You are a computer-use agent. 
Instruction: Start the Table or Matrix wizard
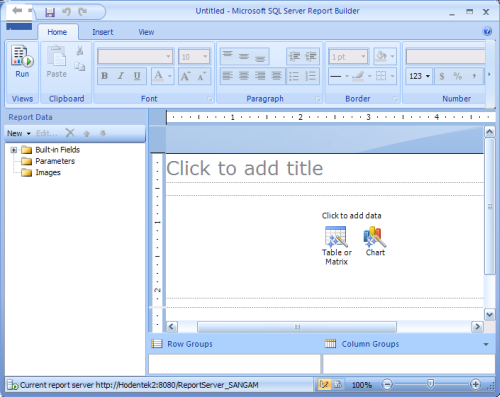click(336, 246)
